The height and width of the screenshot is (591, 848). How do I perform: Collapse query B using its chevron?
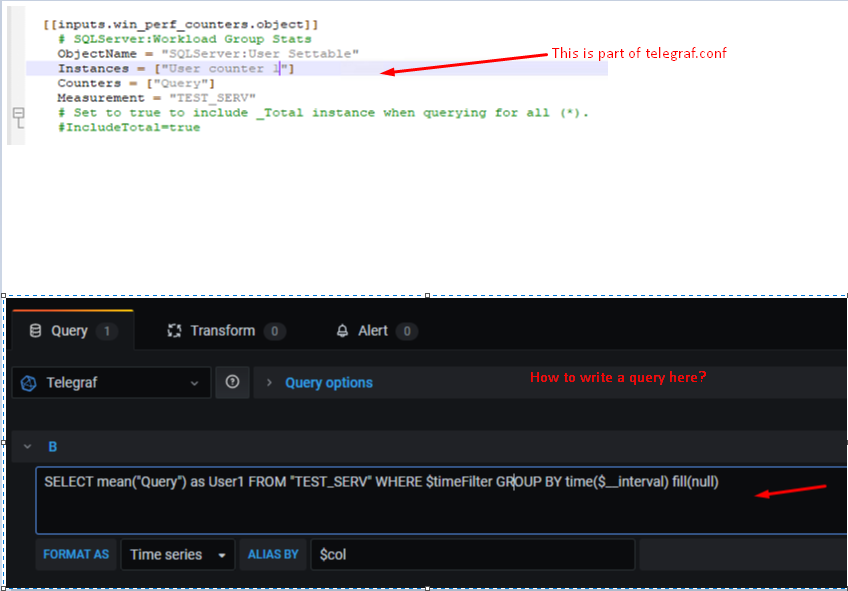pyautogui.click(x=28, y=446)
